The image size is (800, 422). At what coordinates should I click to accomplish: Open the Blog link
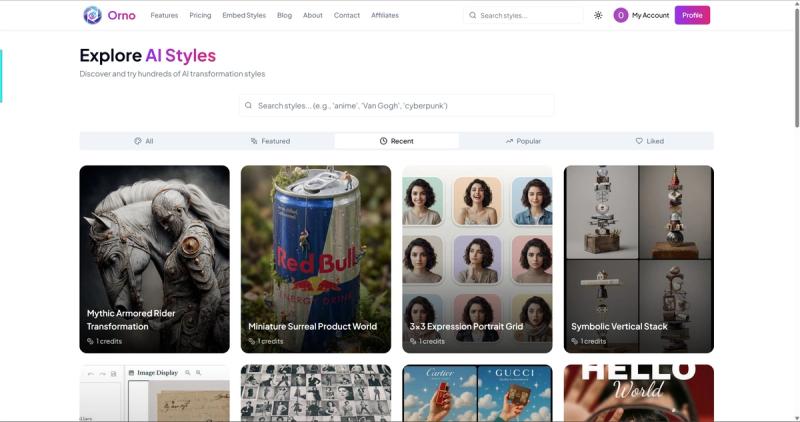tap(284, 15)
